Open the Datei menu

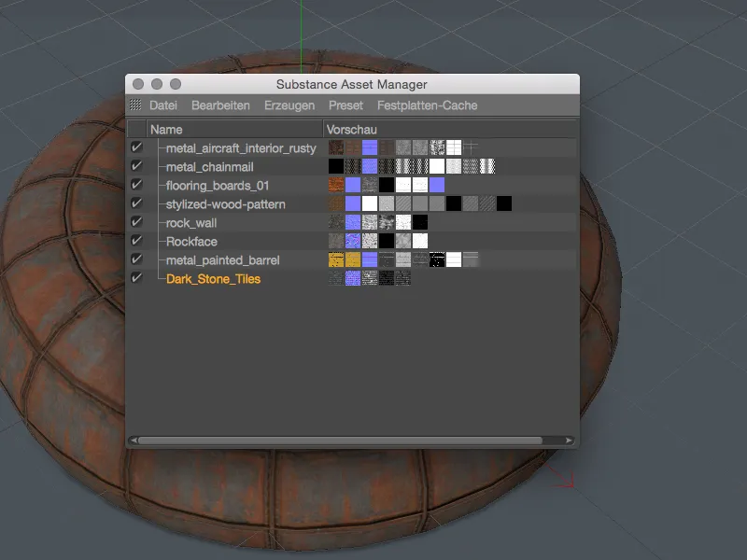point(162,105)
